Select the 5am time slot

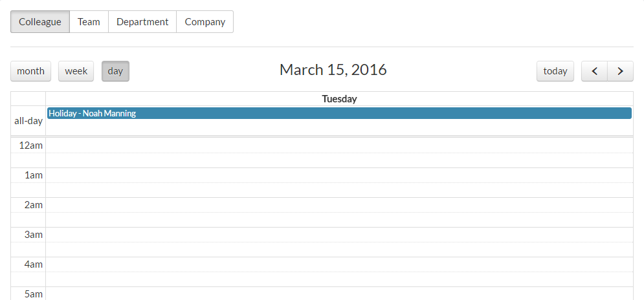pyautogui.click(x=339, y=294)
